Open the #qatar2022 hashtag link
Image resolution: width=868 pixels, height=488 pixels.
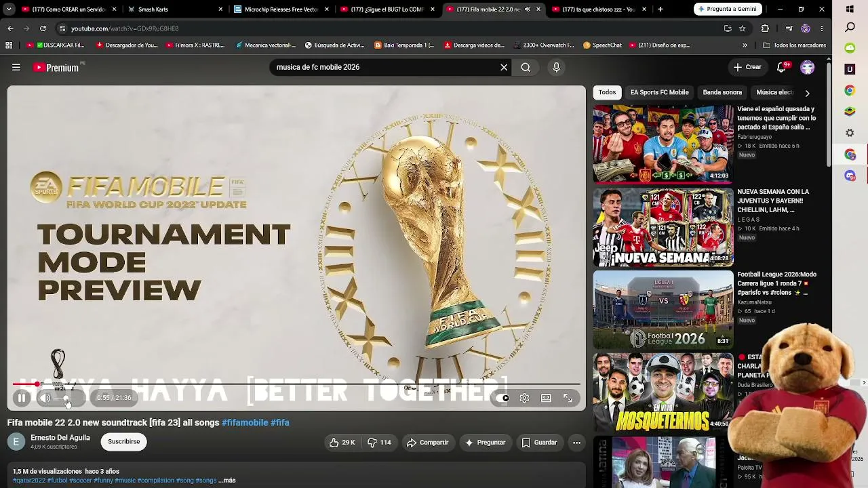tap(29, 481)
